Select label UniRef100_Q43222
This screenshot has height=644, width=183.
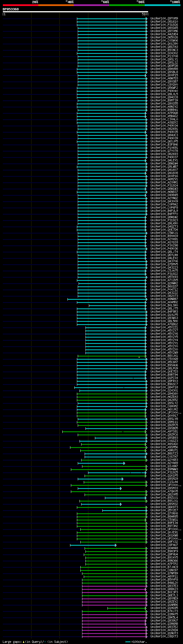[164, 293]
